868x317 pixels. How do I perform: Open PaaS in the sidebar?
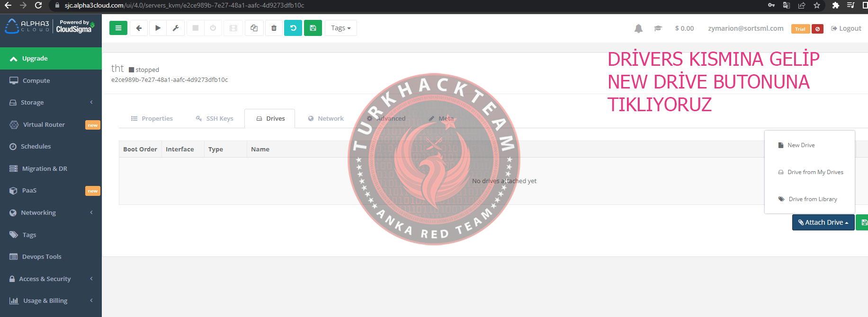(51, 190)
